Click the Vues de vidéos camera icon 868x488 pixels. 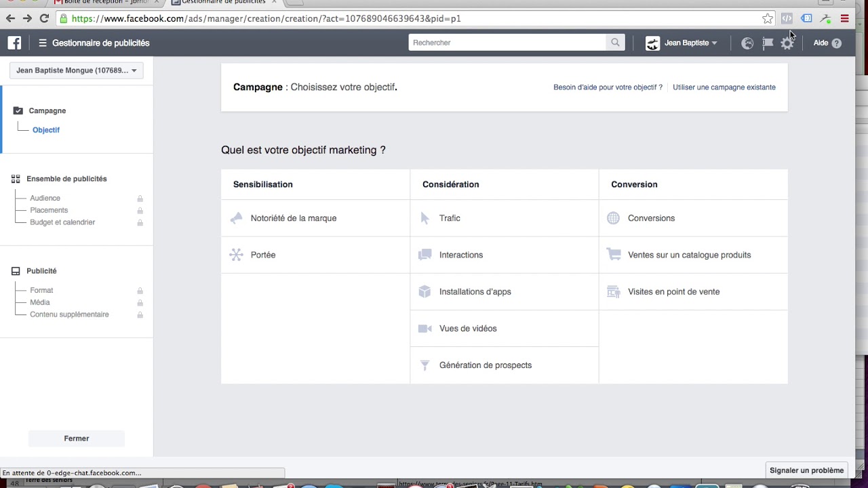(x=425, y=329)
